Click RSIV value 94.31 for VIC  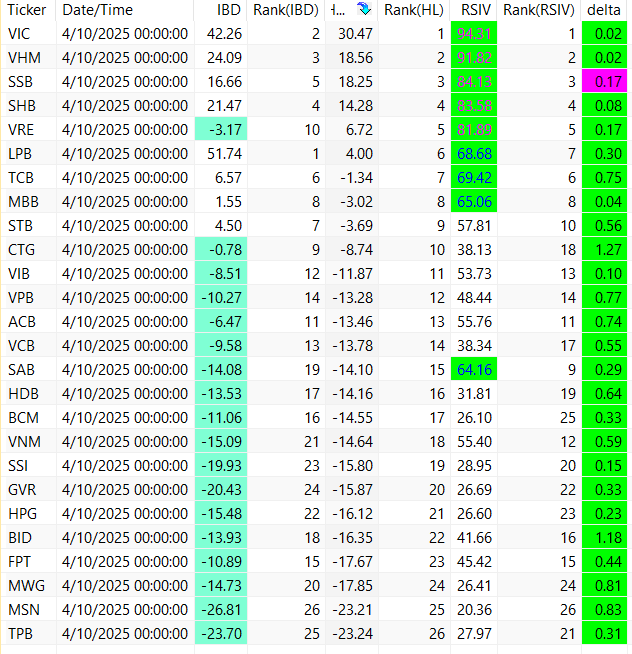tap(474, 33)
